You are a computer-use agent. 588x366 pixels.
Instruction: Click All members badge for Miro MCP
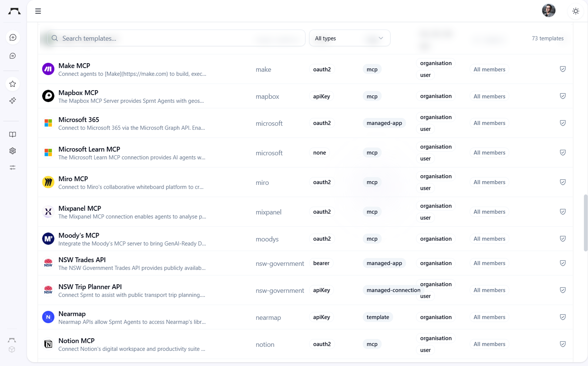click(489, 182)
